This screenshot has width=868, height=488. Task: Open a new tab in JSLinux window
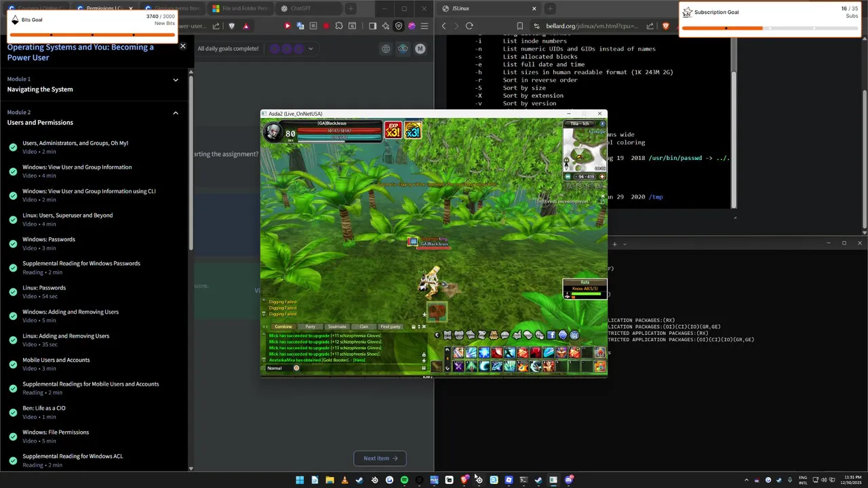tap(550, 8)
